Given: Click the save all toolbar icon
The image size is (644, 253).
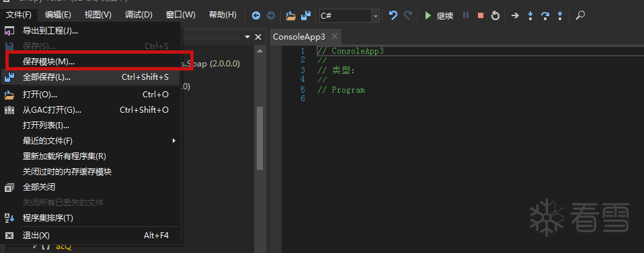Looking at the screenshot, I should tap(306, 15).
